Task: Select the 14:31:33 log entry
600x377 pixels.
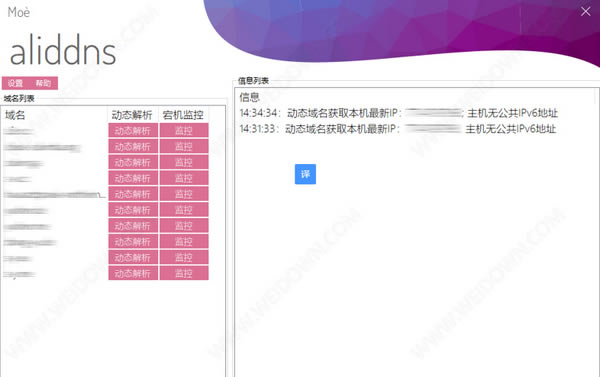Action: pyautogui.click(x=398, y=129)
